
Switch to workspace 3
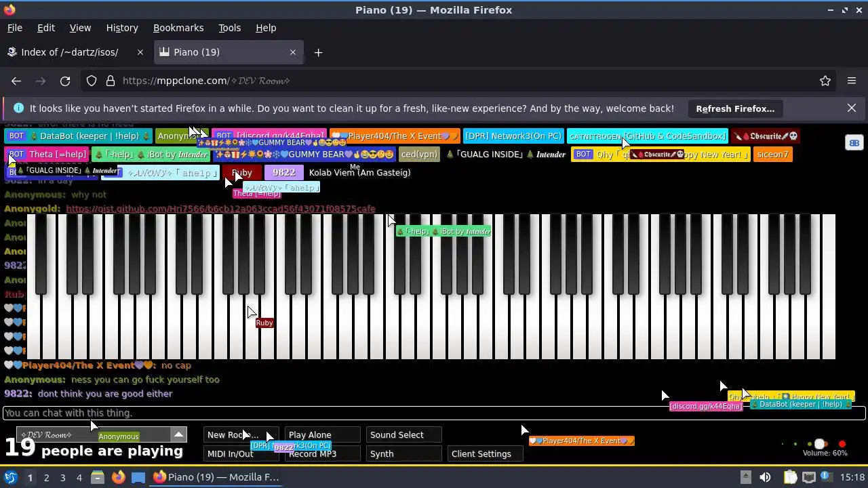pyautogui.click(x=62, y=477)
